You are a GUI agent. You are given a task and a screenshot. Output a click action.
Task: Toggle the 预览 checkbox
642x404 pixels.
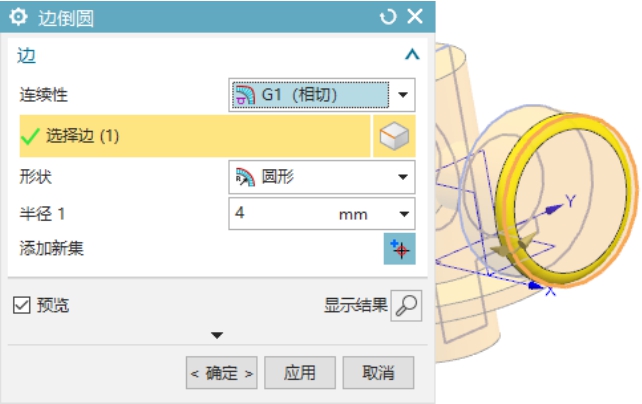click(21, 305)
